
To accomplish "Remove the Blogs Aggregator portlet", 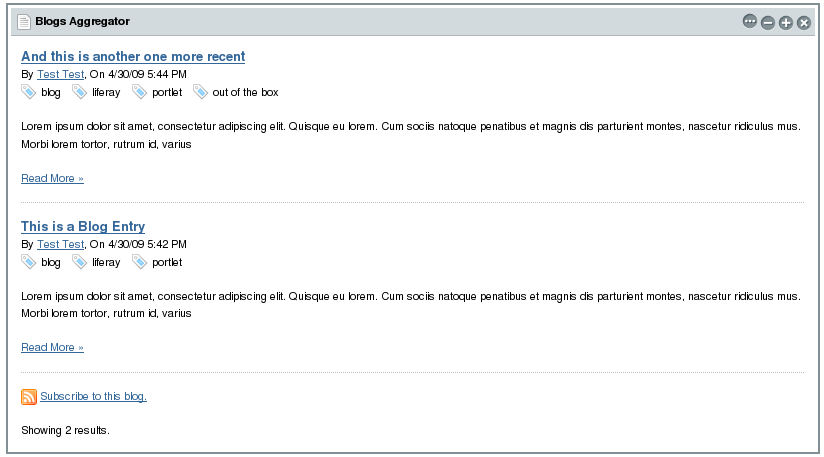I will pyautogui.click(x=804, y=22).
